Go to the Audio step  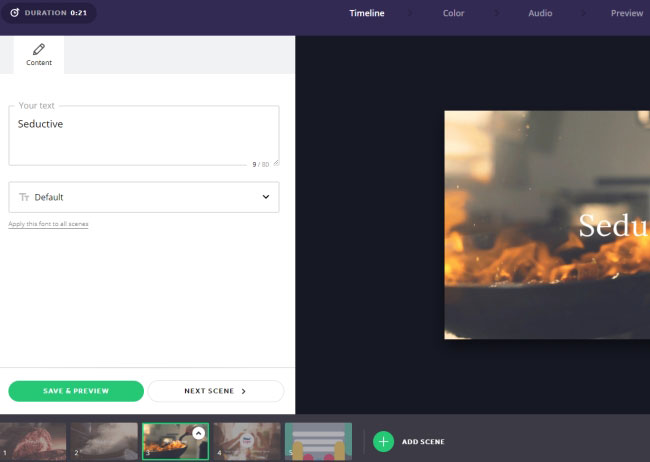(540, 13)
